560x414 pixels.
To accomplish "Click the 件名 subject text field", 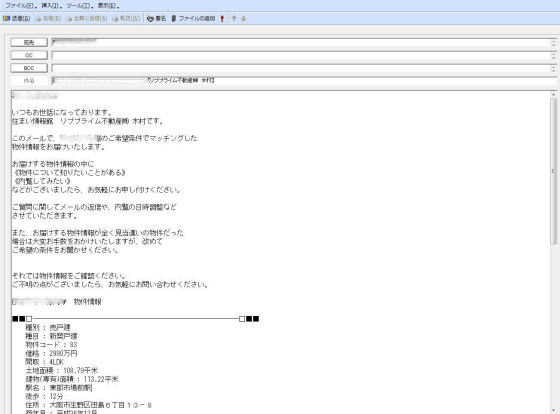I will click(x=304, y=81).
